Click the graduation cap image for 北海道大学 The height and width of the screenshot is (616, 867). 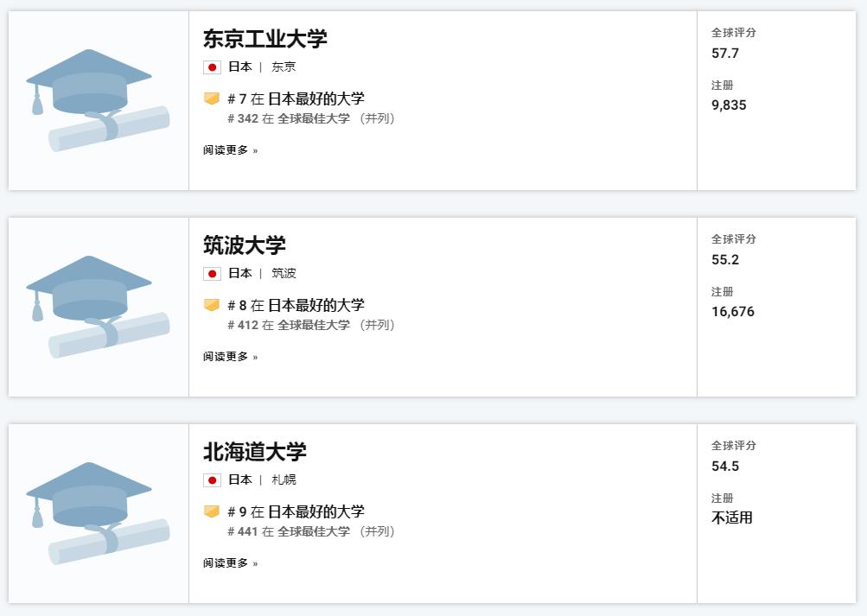[x=98, y=514]
